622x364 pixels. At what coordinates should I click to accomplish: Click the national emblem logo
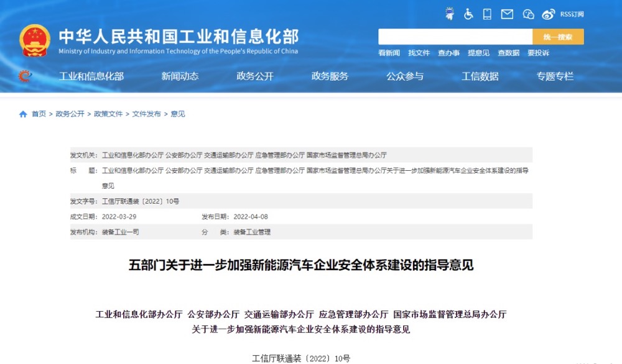35,41
